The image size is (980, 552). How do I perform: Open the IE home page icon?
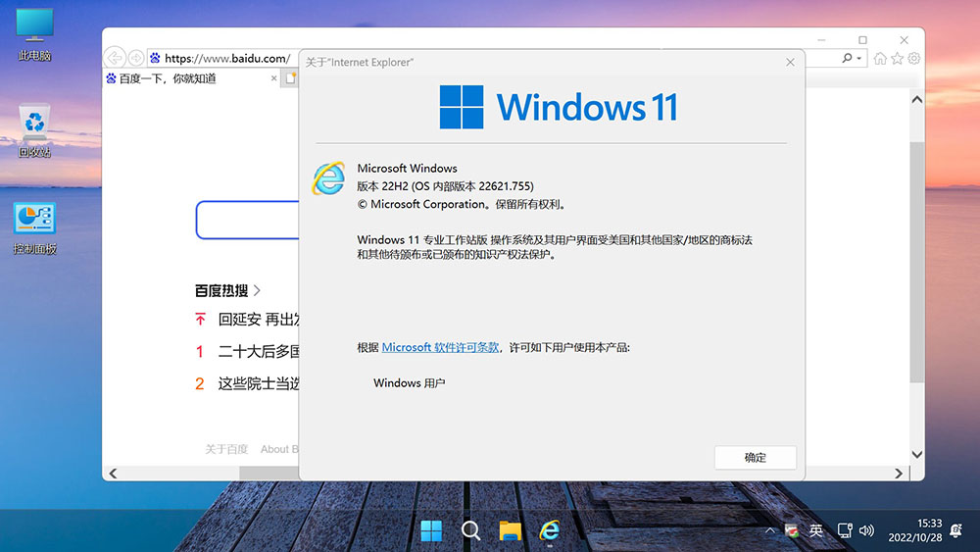(x=880, y=59)
